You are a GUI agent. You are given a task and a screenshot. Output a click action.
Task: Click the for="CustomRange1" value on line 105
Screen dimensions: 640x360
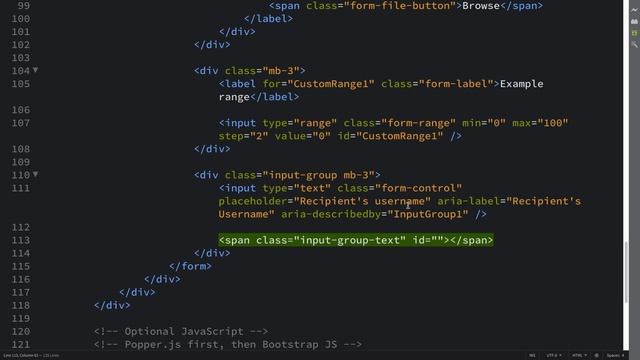click(x=331, y=84)
